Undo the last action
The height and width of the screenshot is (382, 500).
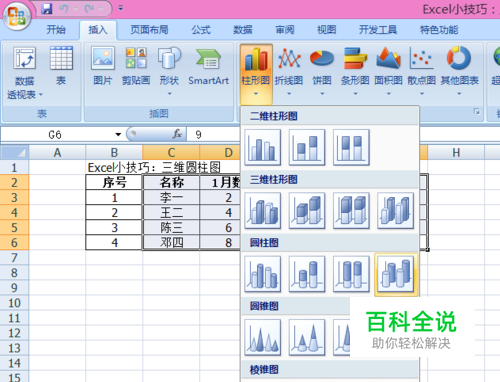tap(64, 9)
